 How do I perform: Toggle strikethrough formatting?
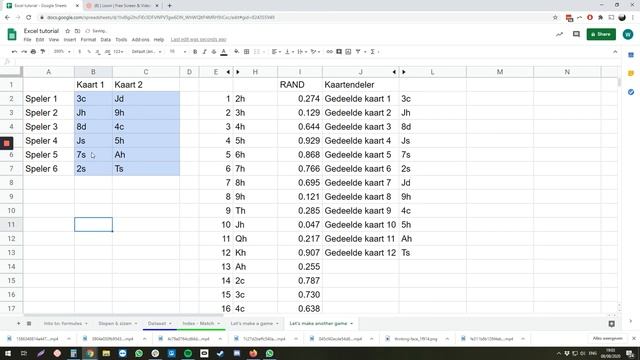(x=214, y=52)
